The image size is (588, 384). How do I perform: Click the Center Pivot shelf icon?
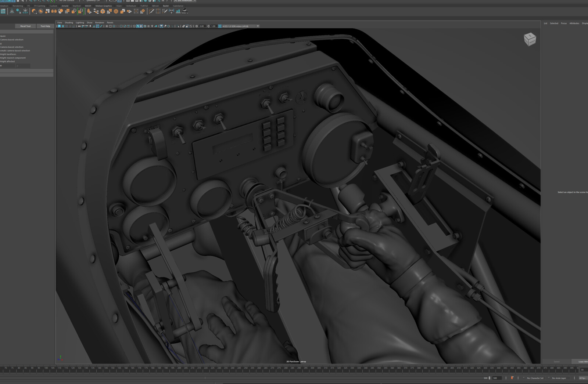(x=12, y=11)
